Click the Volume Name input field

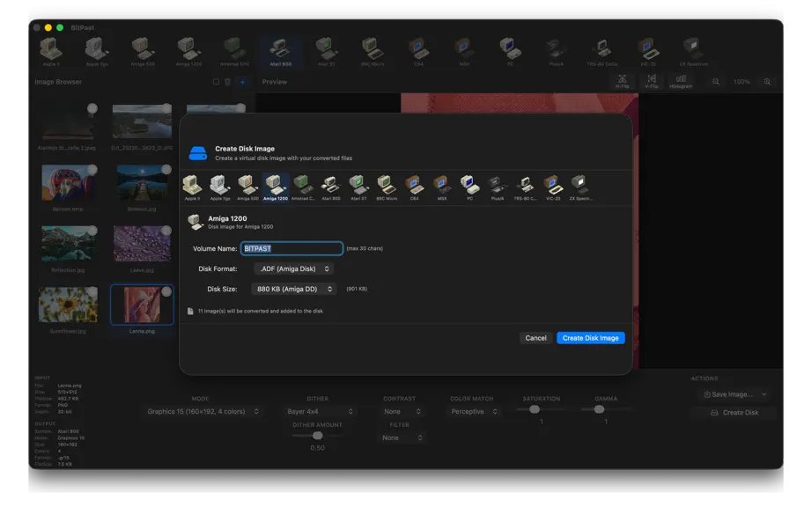pyautogui.click(x=292, y=249)
